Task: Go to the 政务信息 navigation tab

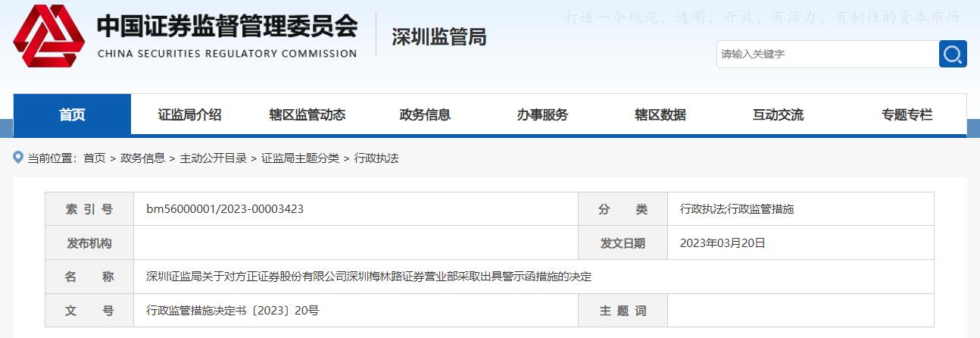Action: click(425, 115)
